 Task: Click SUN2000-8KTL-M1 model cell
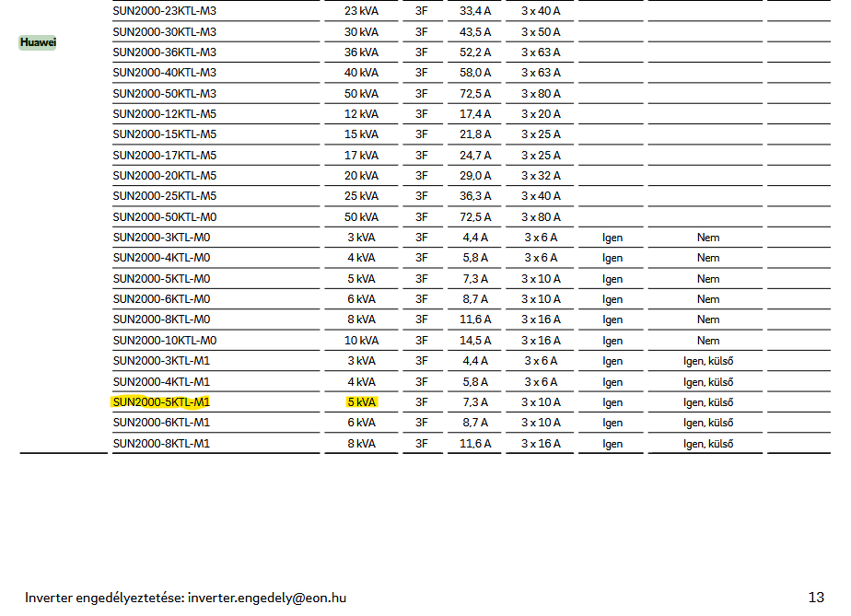pos(161,444)
